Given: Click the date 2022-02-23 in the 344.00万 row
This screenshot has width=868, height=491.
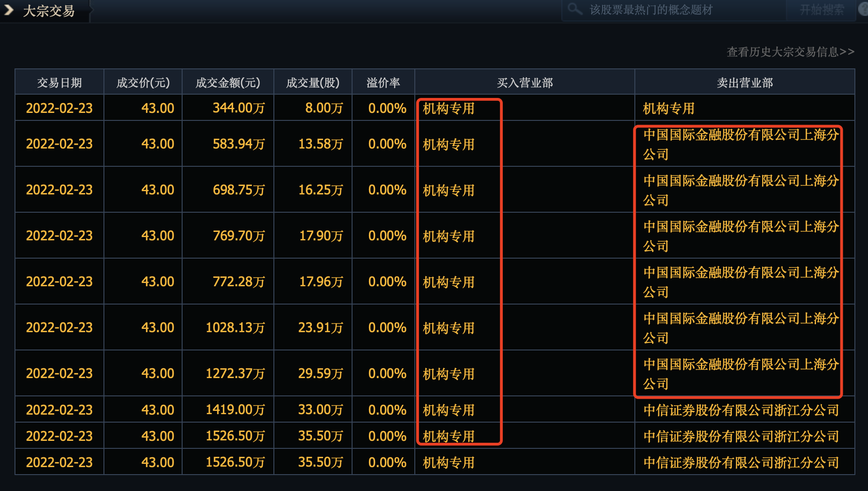Looking at the screenshot, I should tap(59, 108).
